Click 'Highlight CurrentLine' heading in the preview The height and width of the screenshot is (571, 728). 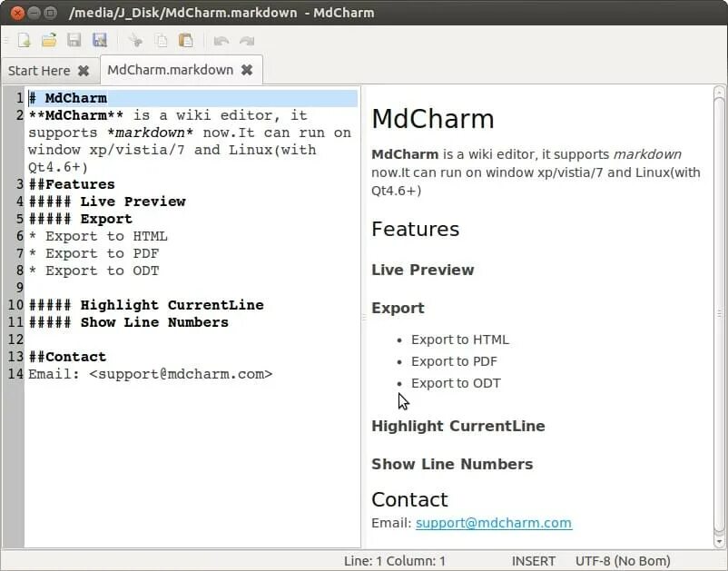coord(458,426)
